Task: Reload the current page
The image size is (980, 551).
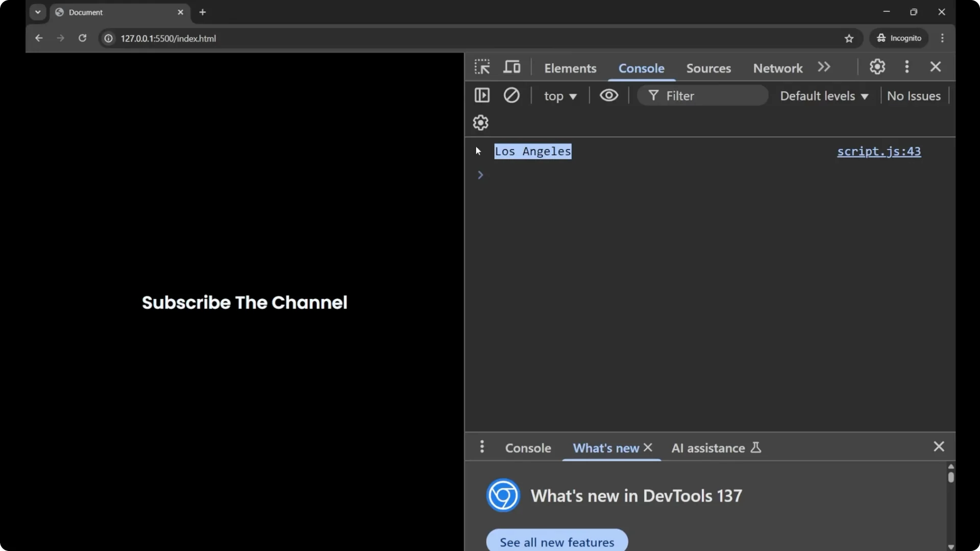Action: coord(82,38)
